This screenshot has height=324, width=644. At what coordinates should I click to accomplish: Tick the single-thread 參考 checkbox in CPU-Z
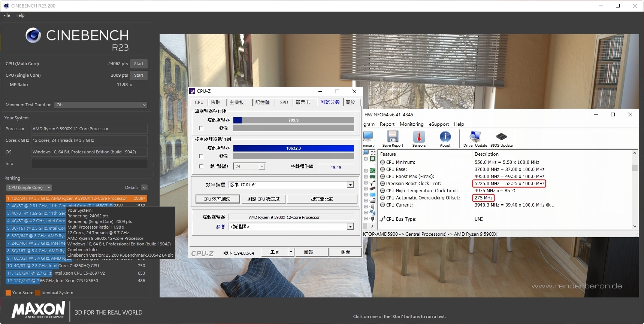pos(201,128)
